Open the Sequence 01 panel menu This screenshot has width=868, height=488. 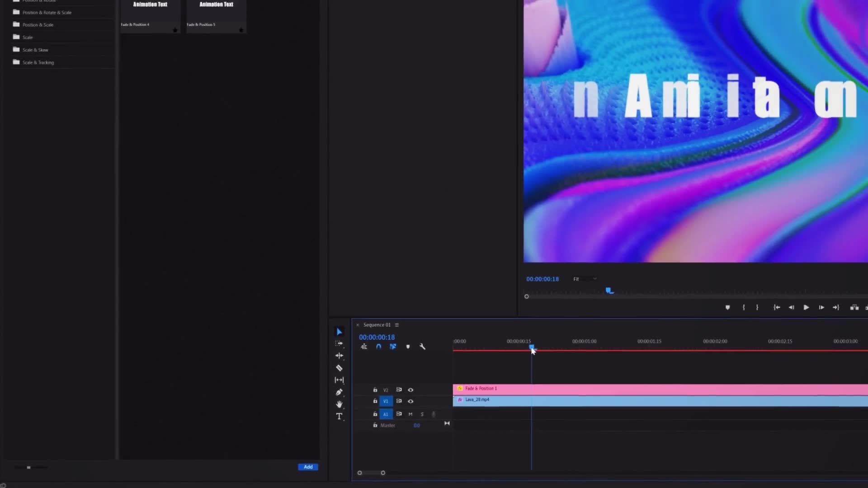pos(397,325)
